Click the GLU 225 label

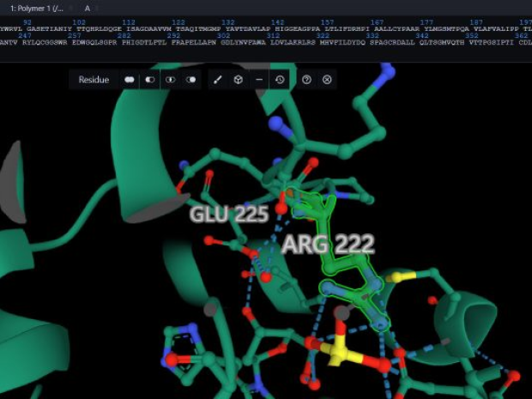pos(229,215)
